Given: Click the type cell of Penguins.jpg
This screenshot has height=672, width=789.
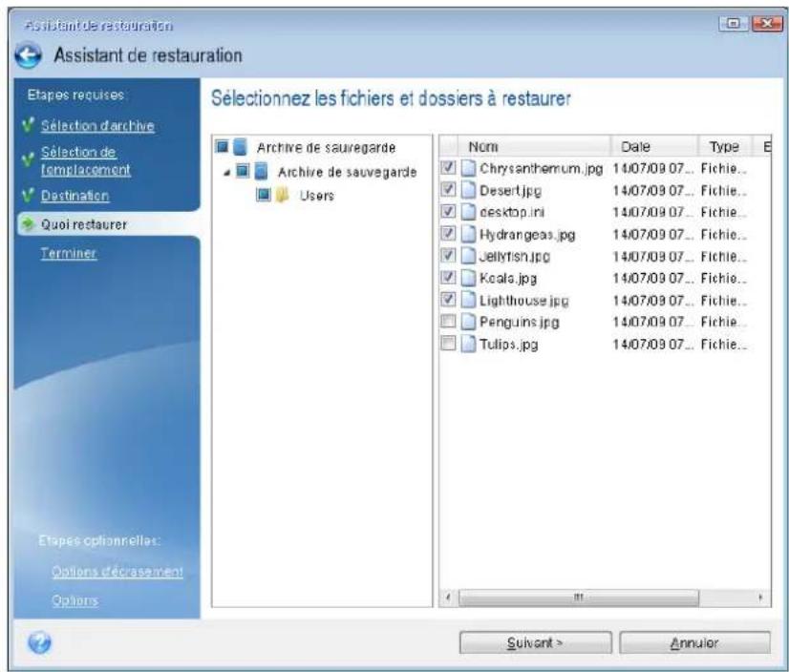Looking at the screenshot, I should click(x=724, y=322).
